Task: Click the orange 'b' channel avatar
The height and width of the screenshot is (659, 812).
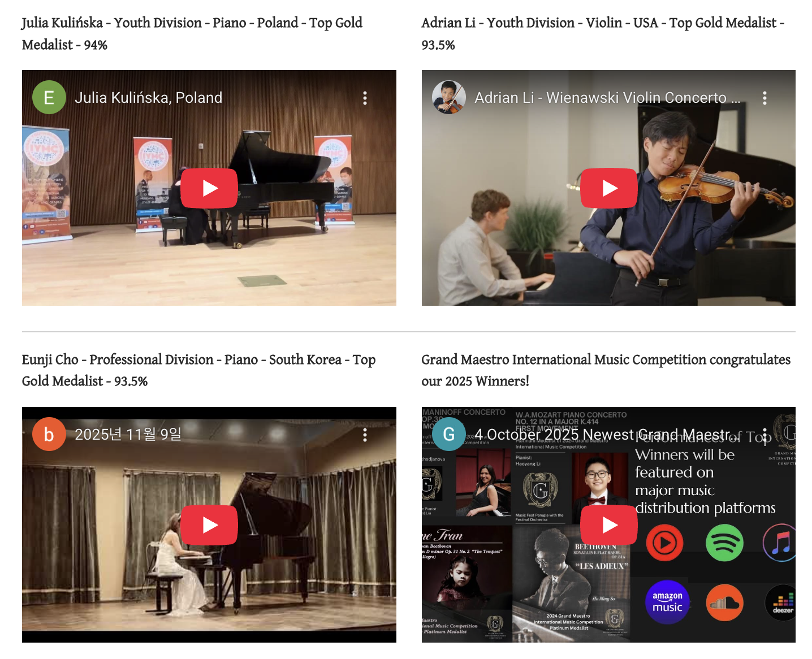Action: (49, 434)
